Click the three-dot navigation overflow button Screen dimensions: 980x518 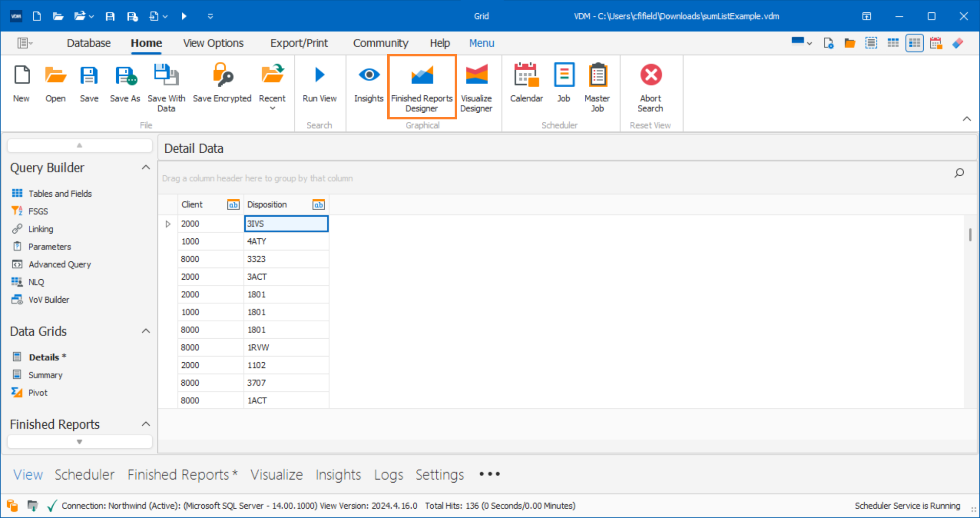[489, 474]
